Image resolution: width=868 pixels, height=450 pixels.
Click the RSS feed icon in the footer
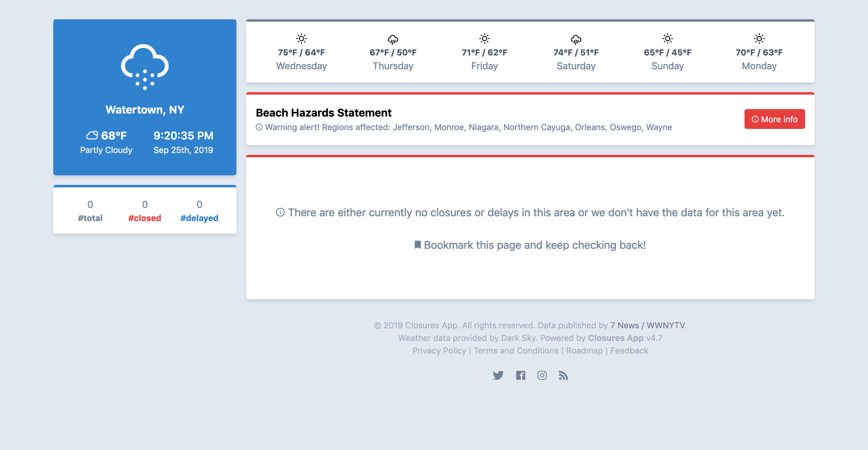564,375
